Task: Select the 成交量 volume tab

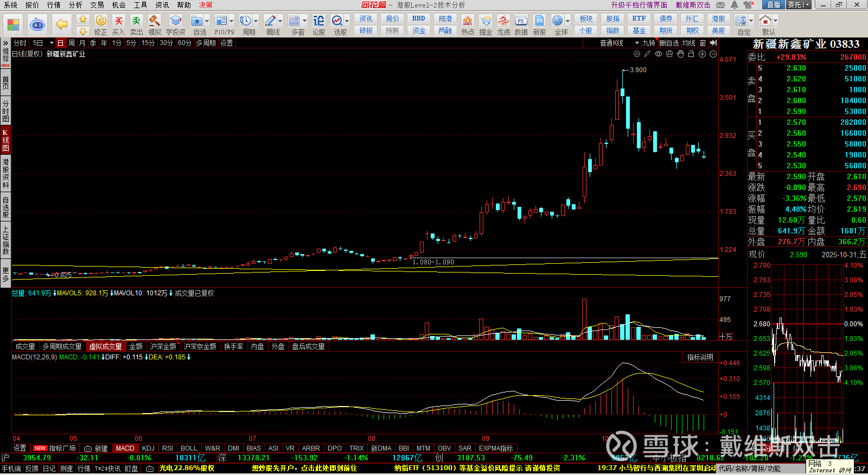Action: (25, 346)
